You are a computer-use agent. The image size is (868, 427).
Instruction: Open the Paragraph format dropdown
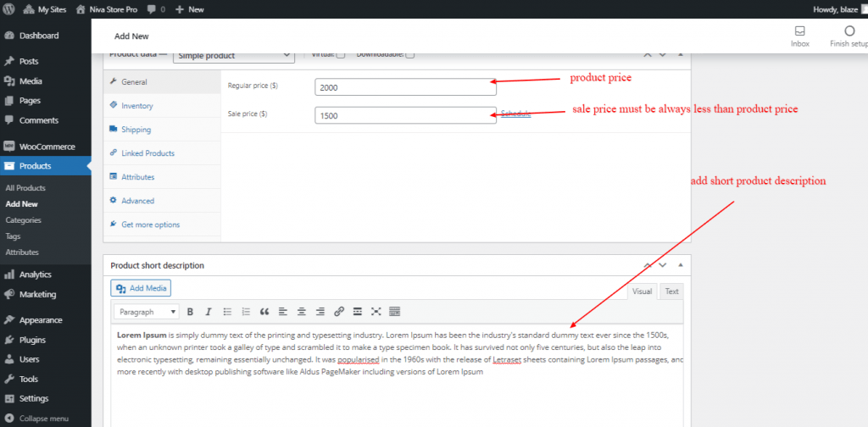tap(147, 312)
